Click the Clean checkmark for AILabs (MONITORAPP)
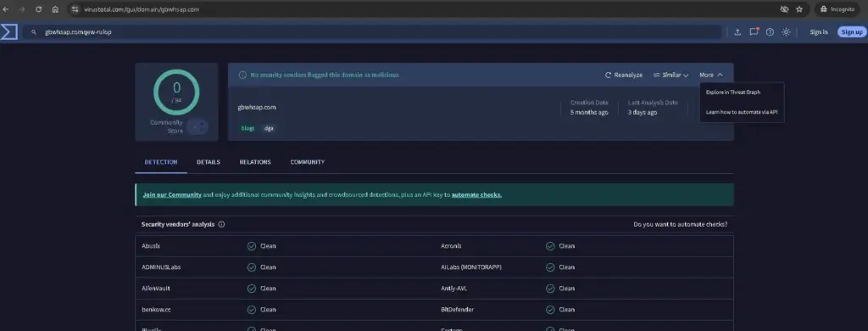 pyautogui.click(x=550, y=267)
